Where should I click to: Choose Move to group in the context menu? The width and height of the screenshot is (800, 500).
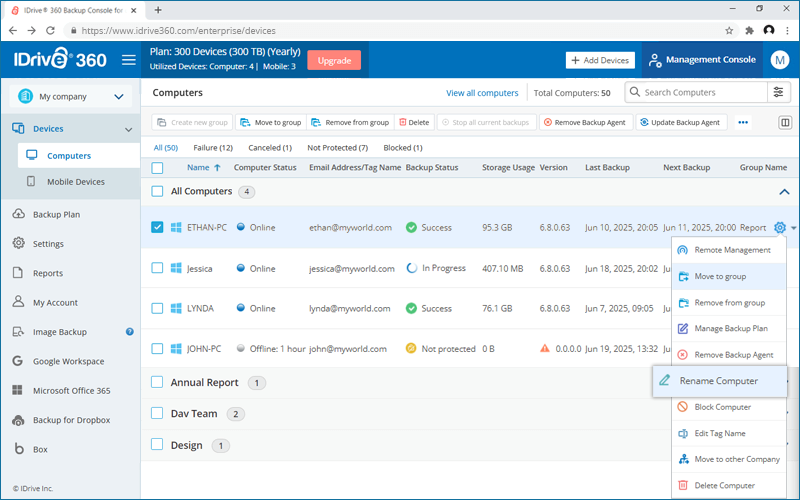[729, 277]
